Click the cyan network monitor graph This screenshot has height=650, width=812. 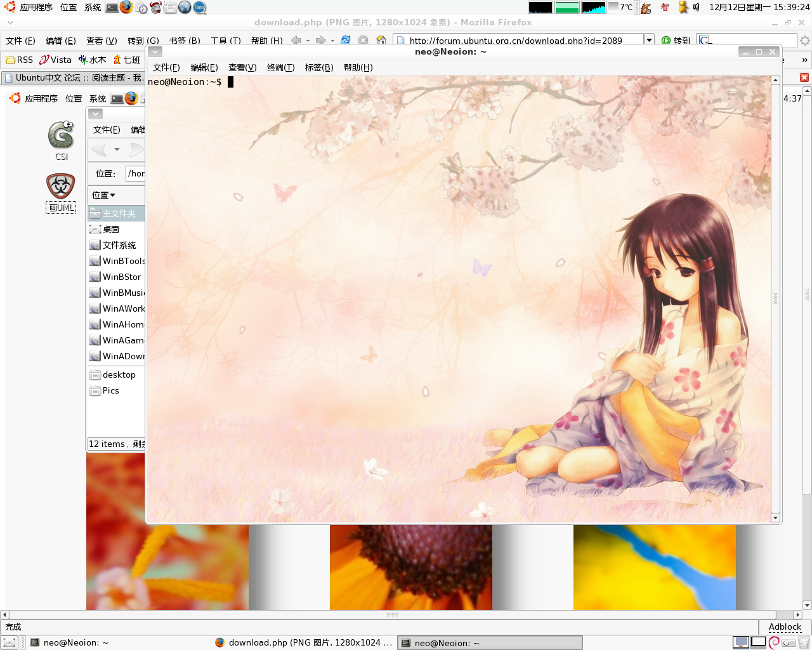click(594, 8)
